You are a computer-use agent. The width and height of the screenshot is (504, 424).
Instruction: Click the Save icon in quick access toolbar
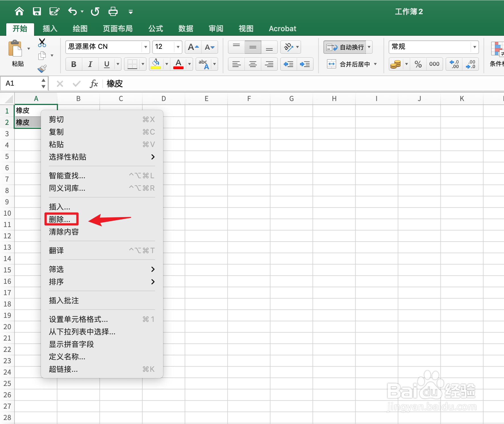[x=37, y=11]
